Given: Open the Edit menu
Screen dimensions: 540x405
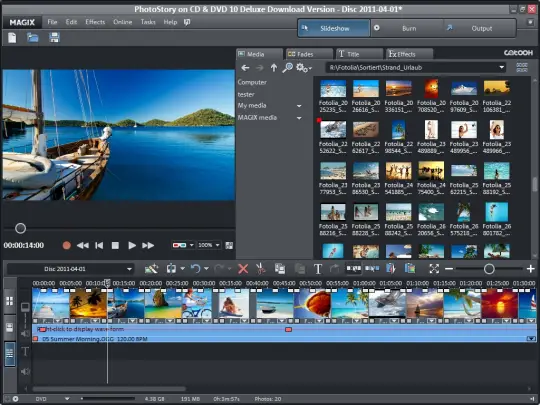Looking at the screenshot, I should [71, 22].
